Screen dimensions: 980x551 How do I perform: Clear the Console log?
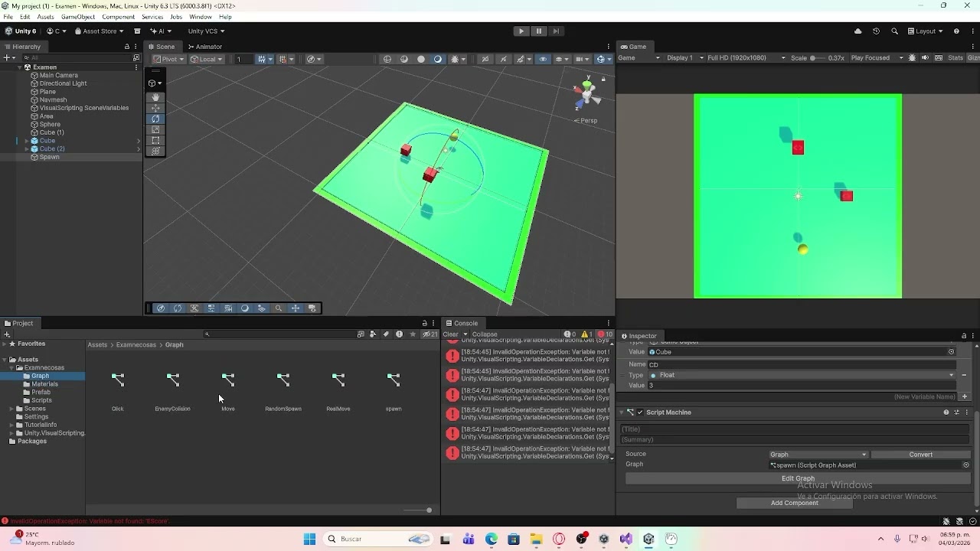[450, 334]
